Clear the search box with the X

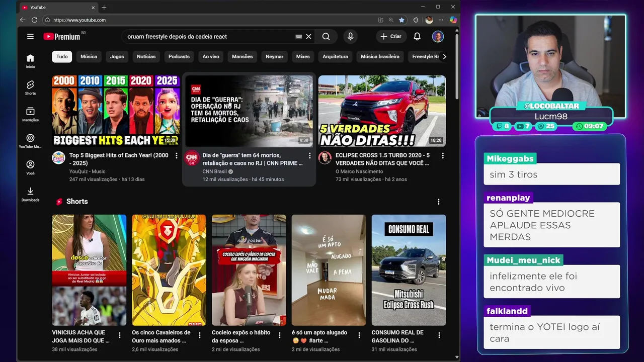308,37
